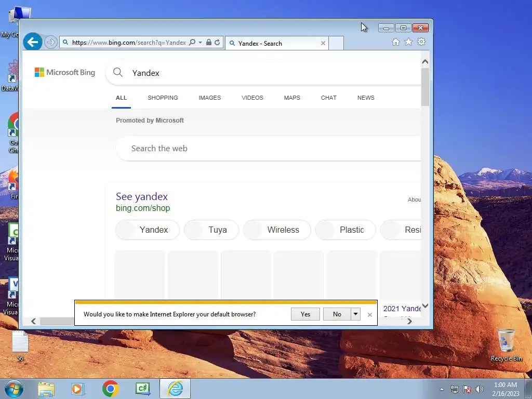Select the Bing URL in the address bar
This screenshot has width=532, height=399.
[x=129, y=43]
